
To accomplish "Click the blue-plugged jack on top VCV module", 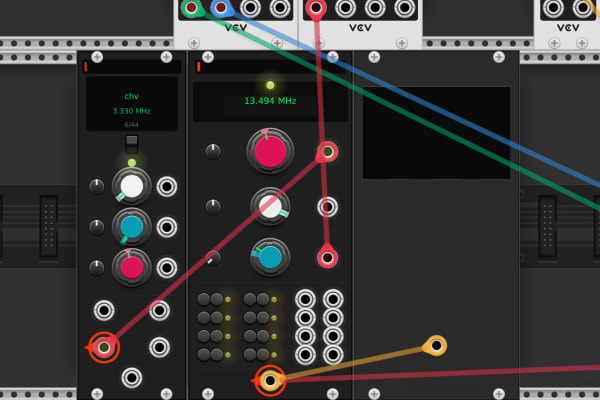I will click(221, 7).
